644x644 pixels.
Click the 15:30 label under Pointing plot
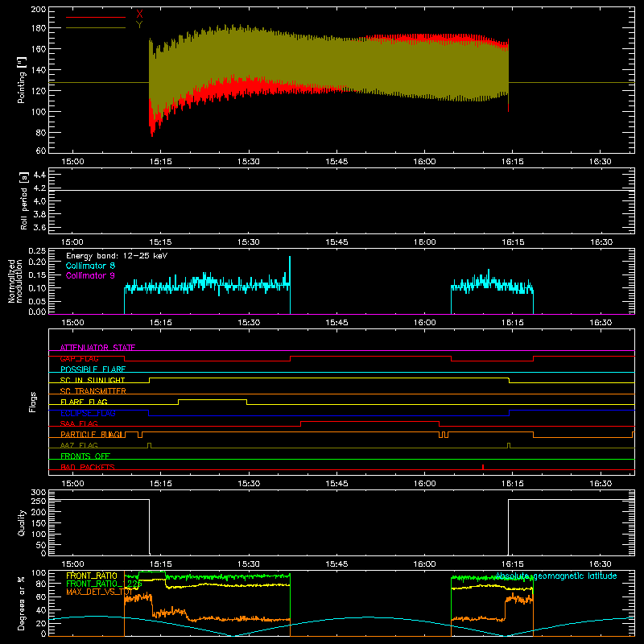(x=249, y=162)
